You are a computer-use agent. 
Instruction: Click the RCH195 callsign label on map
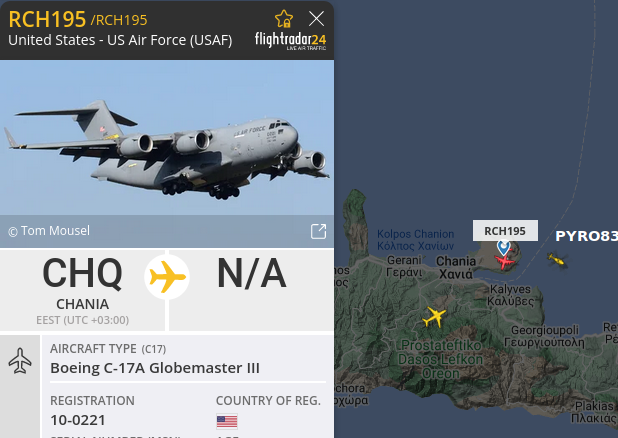pos(505,231)
